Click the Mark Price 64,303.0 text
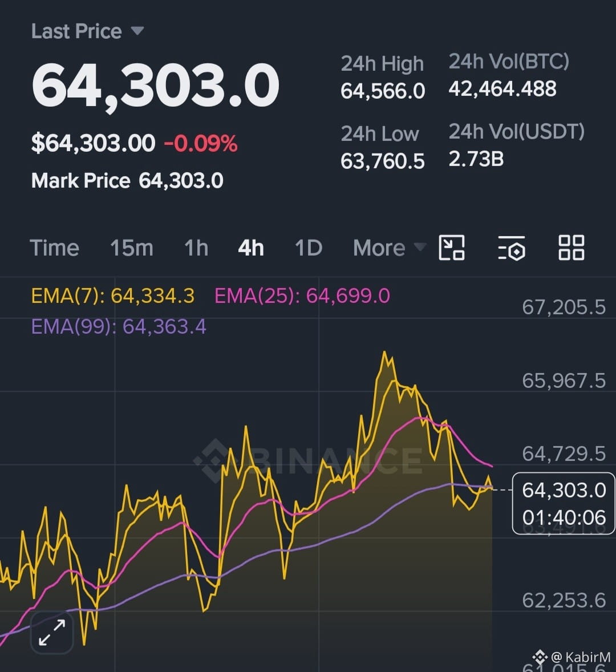Screen dimensions: 616x672 [127, 180]
